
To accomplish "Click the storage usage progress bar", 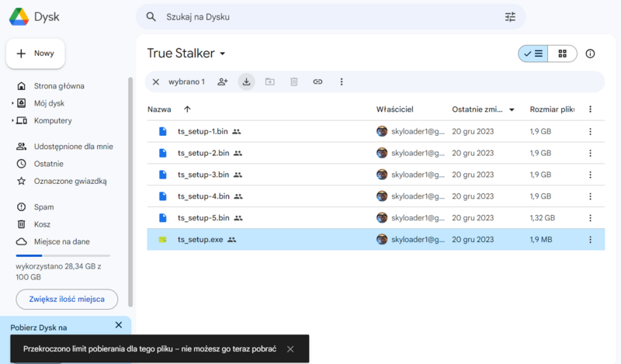I will tap(63, 255).
